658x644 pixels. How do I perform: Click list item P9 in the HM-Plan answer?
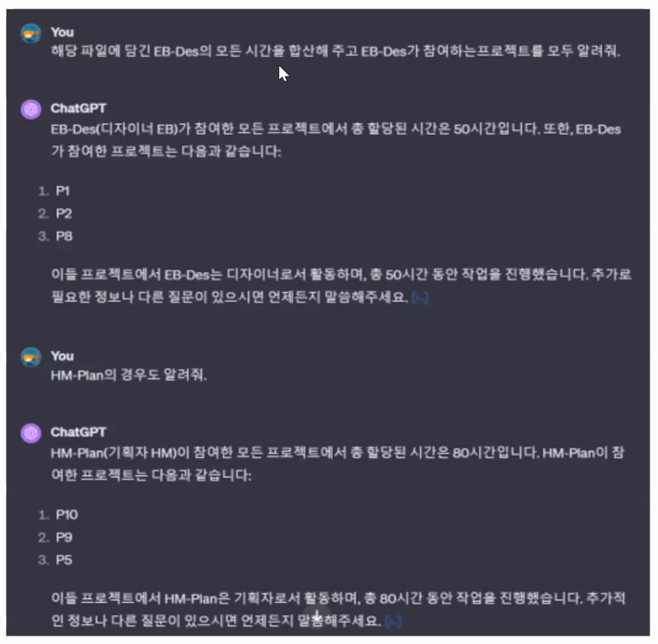(64, 537)
